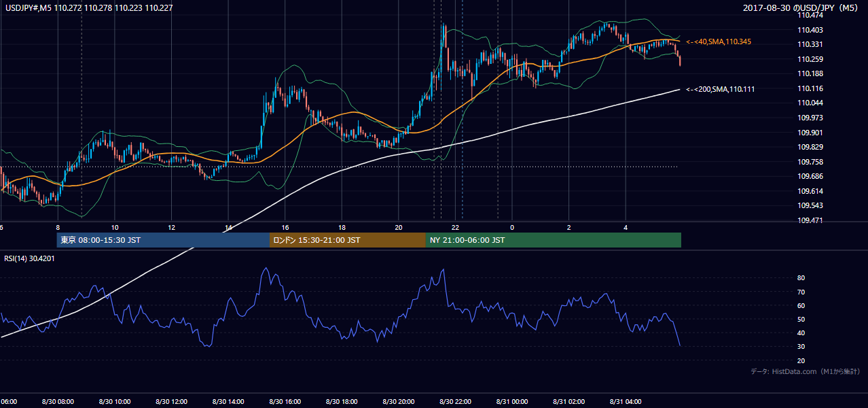Click the NY 21:00-06:00 JST session bar
868x408 pixels.
(x=554, y=240)
